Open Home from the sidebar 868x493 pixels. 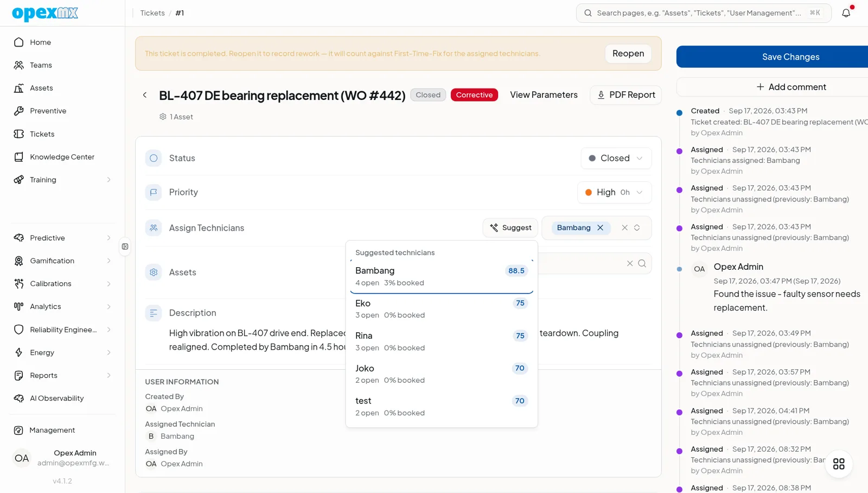[62, 42]
